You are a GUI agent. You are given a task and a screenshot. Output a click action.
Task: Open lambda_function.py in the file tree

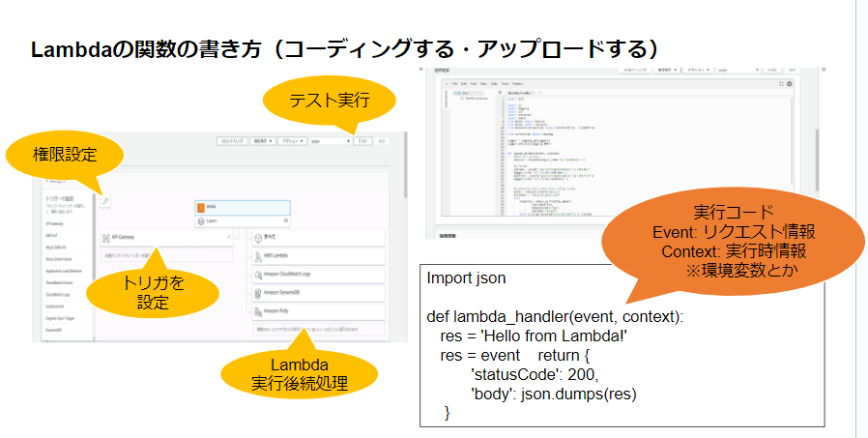477,98
